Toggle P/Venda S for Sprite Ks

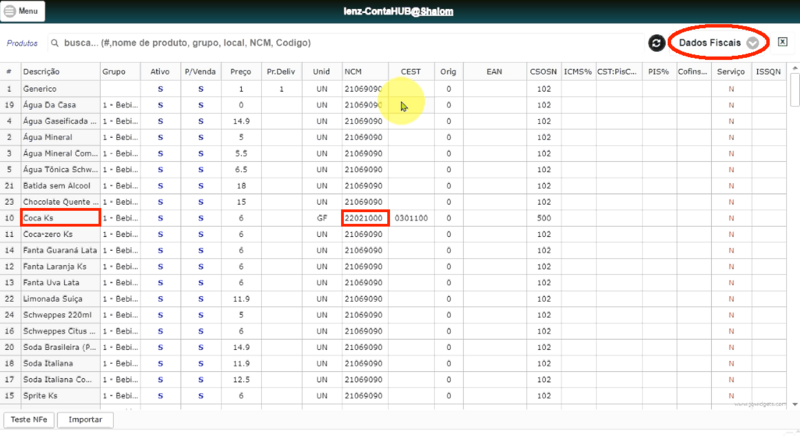(x=201, y=396)
